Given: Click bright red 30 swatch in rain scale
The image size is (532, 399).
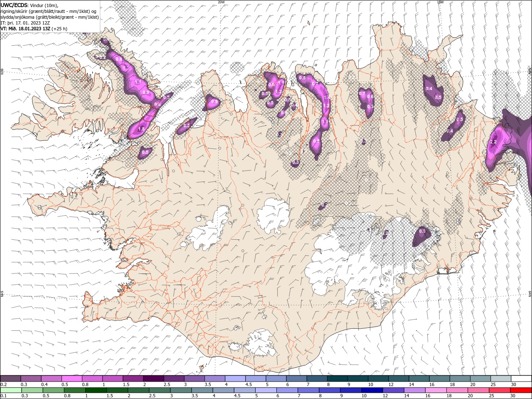Looking at the screenshot, I should click(x=520, y=390).
